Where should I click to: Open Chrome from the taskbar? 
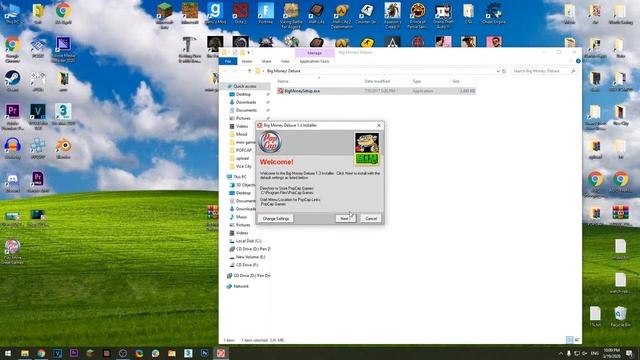pyautogui.click(x=41, y=353)
